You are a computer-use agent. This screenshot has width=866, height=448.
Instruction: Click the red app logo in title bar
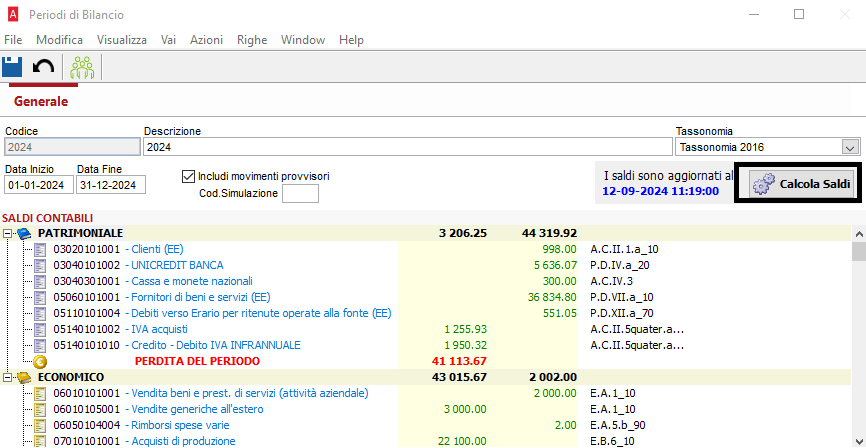(x=12, y=14)
